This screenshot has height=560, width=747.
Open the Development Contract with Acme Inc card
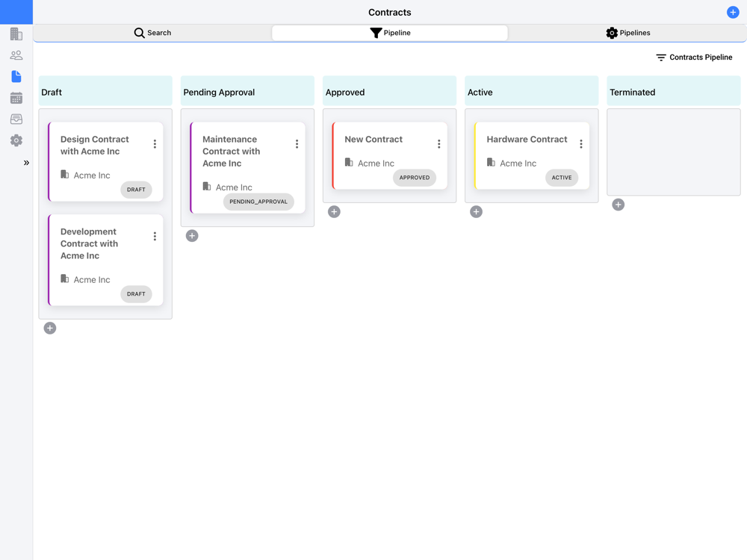pyautogui.click(x=106, y=260)
